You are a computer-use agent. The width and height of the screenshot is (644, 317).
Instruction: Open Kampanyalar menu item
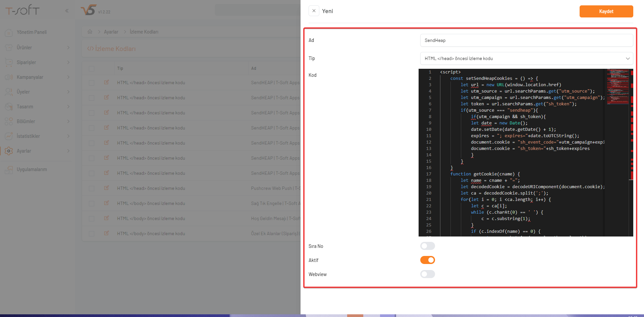click(x=30, y=77)
